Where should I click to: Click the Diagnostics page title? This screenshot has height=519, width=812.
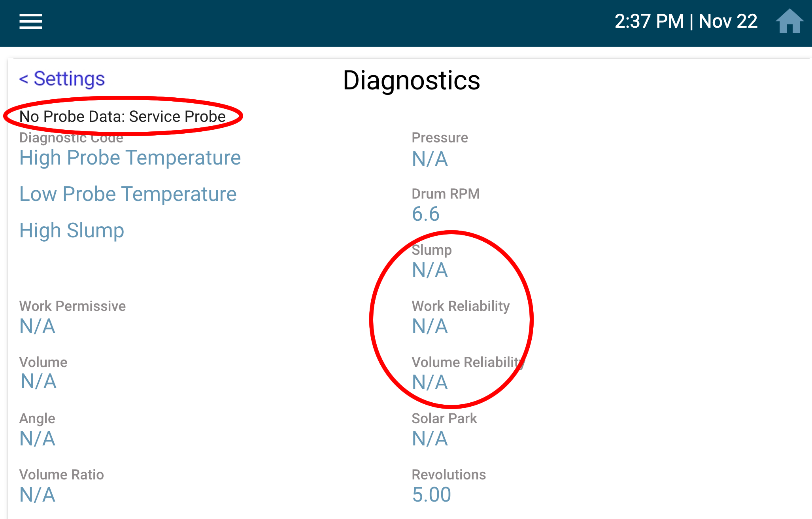coord(411,80)
